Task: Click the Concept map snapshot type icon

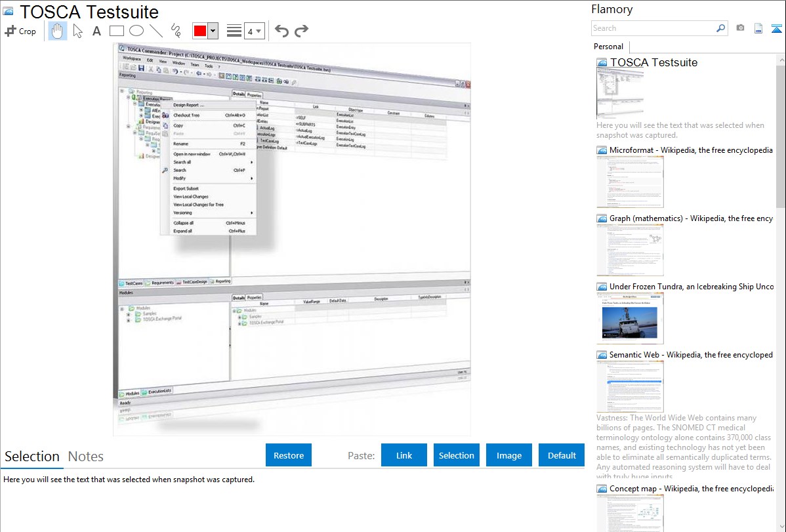Action: [602, 489]
